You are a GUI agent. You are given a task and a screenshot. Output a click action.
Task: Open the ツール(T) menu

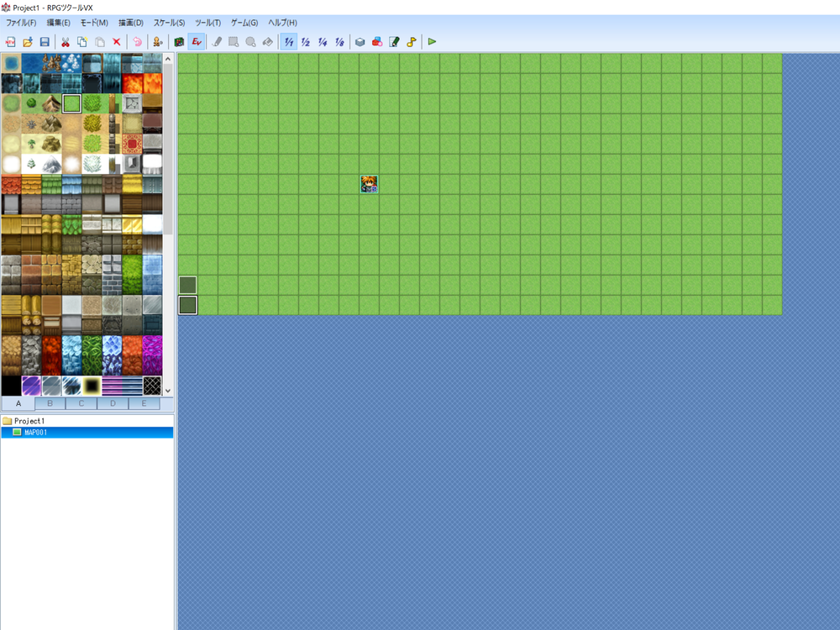(x=207, y=23)
